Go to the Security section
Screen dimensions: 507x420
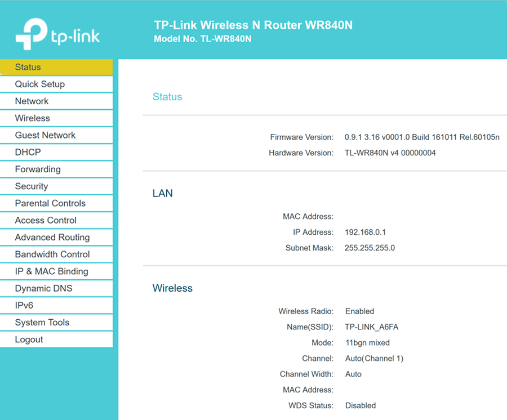coord(56,186)
